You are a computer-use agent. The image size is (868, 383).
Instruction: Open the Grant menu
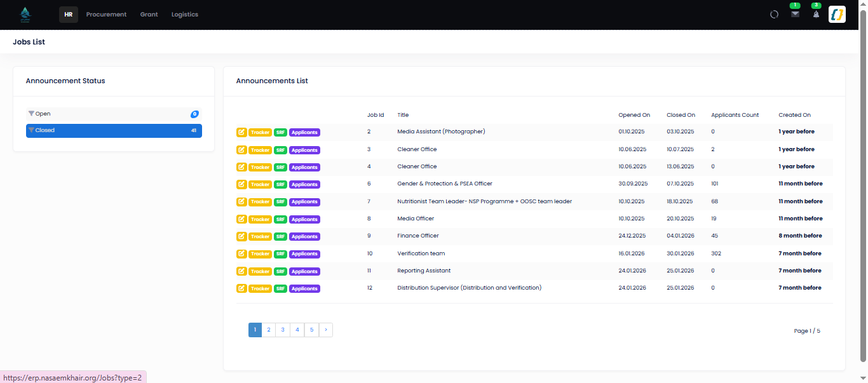pyautogui.click(x=149, y=15)
